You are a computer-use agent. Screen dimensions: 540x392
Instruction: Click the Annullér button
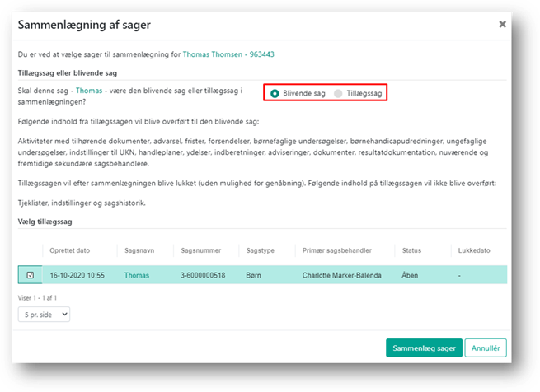(486, 348)
